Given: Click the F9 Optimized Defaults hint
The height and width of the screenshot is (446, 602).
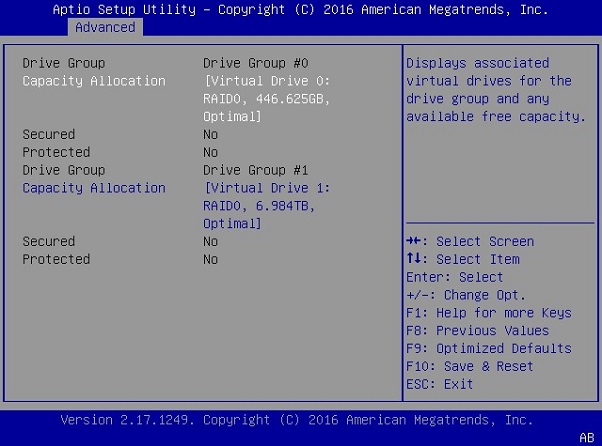Looking at the screenshot, I should tap(489, 349).
